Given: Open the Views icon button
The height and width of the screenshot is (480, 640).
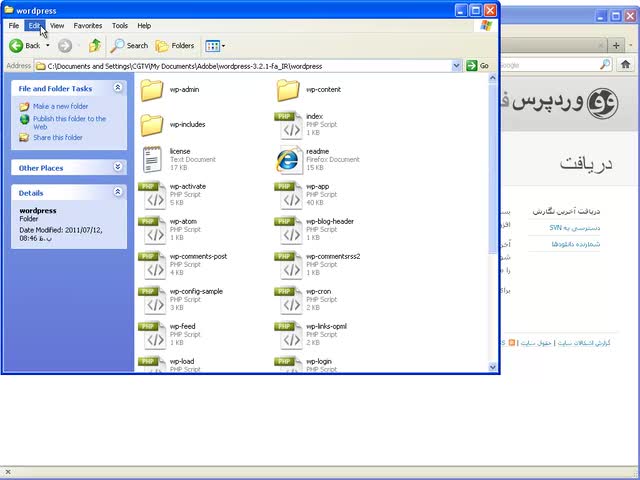Looking at the screenshot, I should [x=213, y=46].
